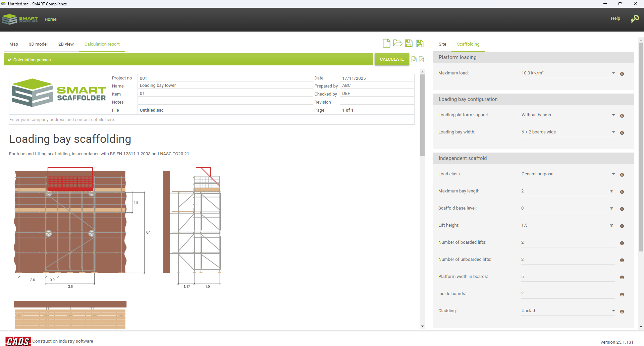Show info for Maximum load setting

coord(622,74)
